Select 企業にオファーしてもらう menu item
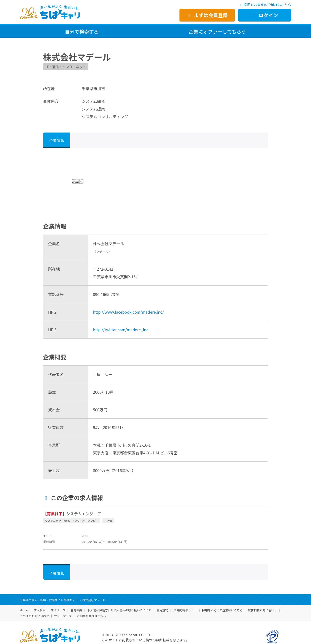The width and height of the screenshot is (311, 644). 217,32
